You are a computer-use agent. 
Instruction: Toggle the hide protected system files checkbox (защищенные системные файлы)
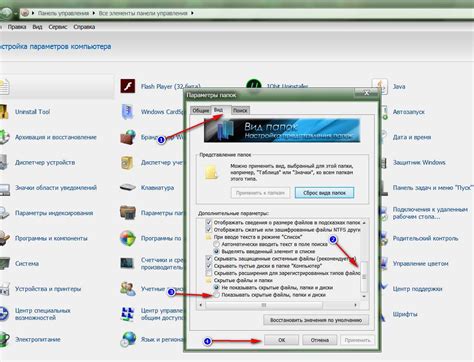pos(209,259)
